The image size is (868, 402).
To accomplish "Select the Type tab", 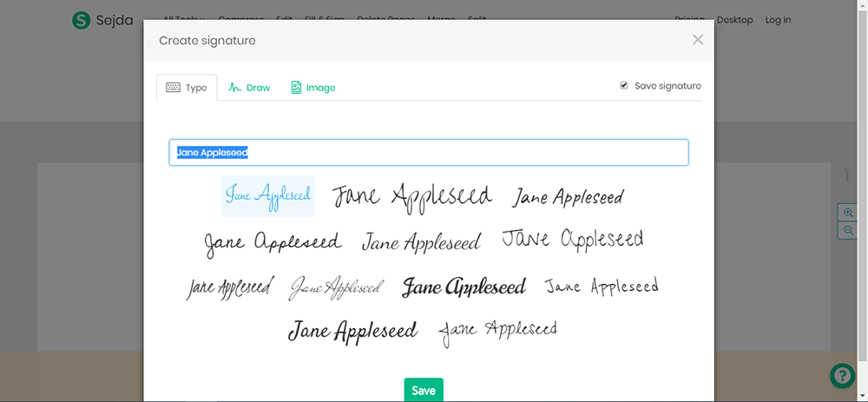I will [187, 88].
